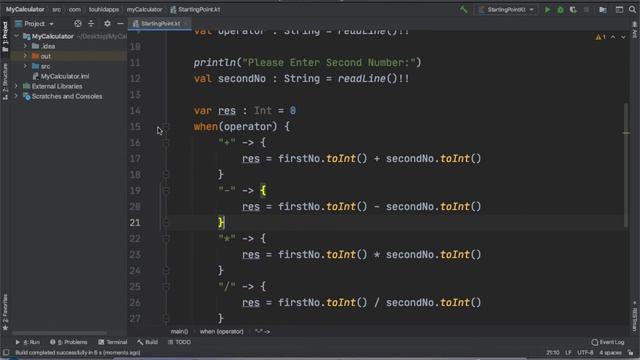Click the tool windows toggle in status bar corner
The width and height of the screenshot is (640, 360).
6,352
